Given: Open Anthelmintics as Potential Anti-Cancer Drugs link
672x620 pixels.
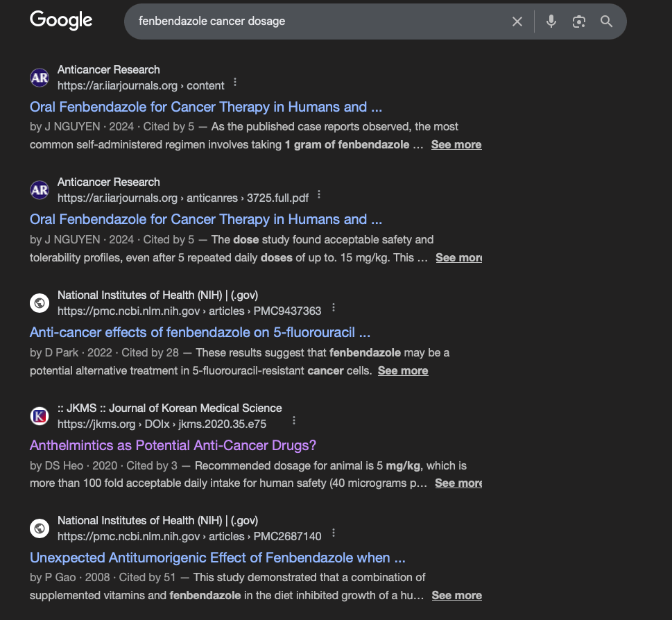Looking at the screenshot, I should (173, 445).
